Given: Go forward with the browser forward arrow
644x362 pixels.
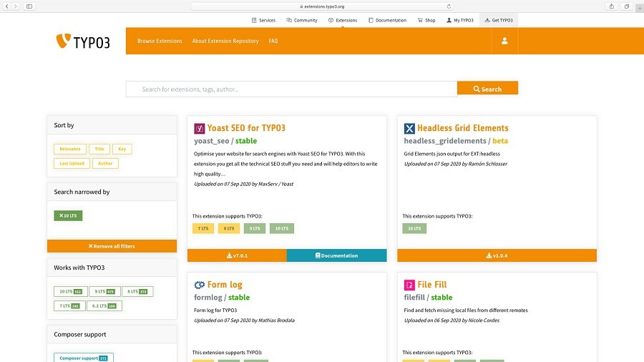Looking at the screenshot, I should [16, 6].
